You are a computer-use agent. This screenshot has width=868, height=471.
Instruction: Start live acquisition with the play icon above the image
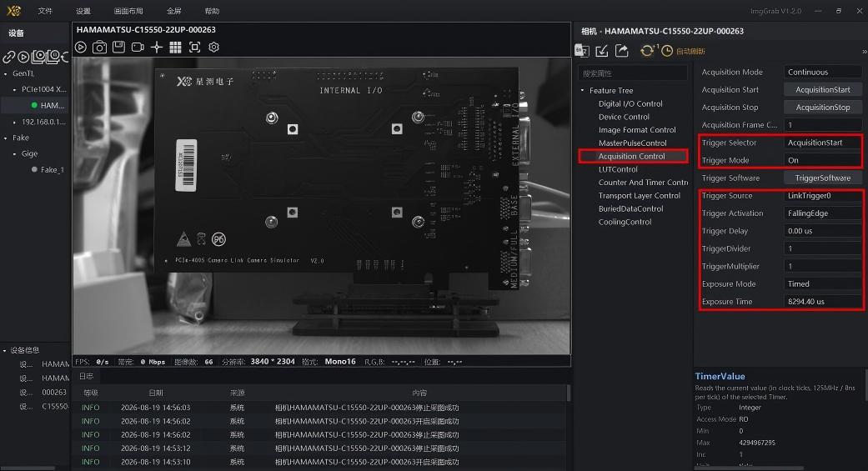coord(81,48)
